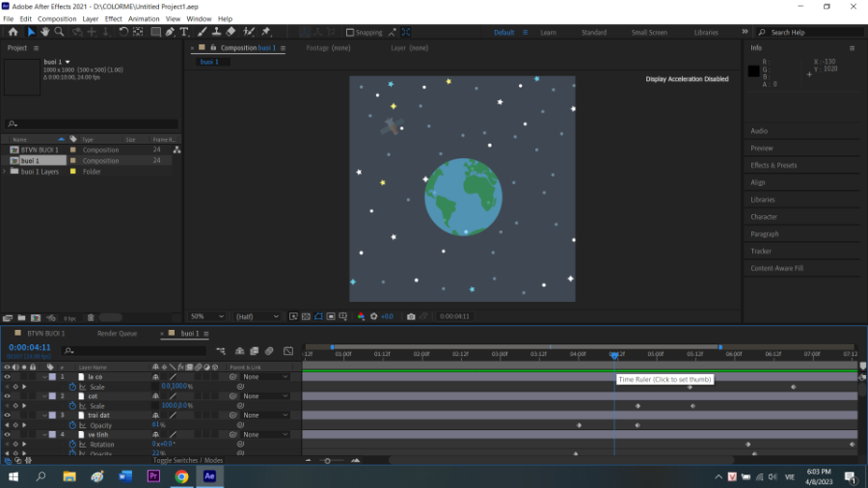
Task: Switch to the BTVN BUOI 1 timeline tab
Action: (46, 334)
